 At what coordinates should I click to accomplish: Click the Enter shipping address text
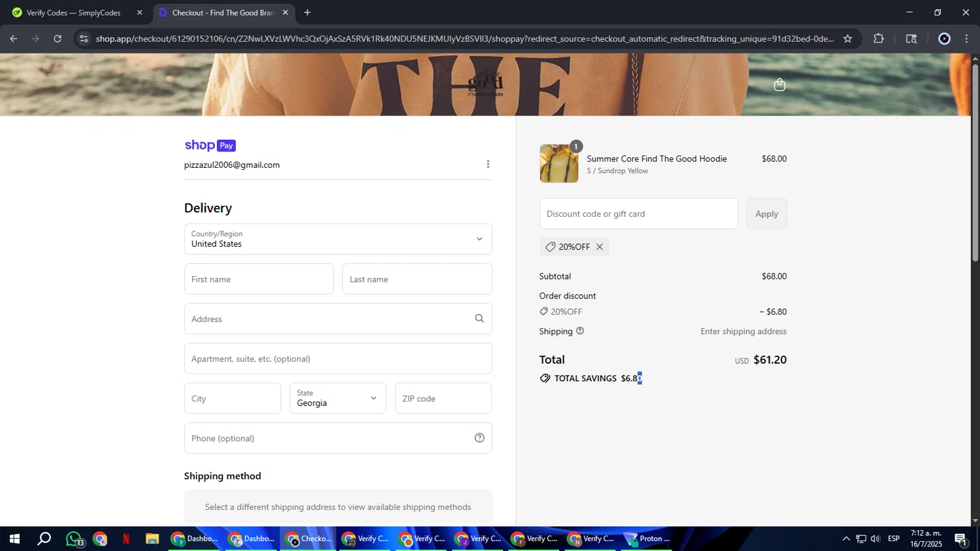pyautogui.click(x=743, y=332)
